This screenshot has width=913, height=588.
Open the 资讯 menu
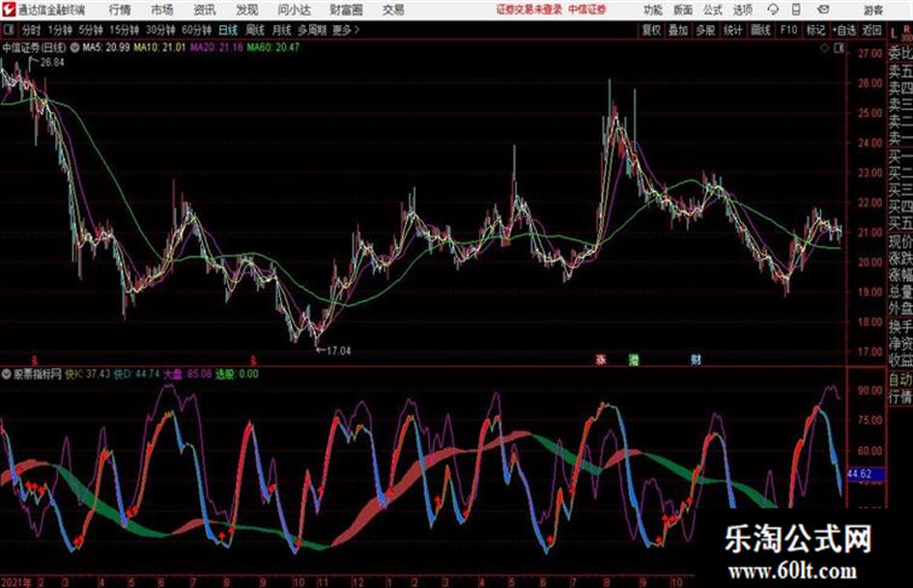[x=205, y=10]
